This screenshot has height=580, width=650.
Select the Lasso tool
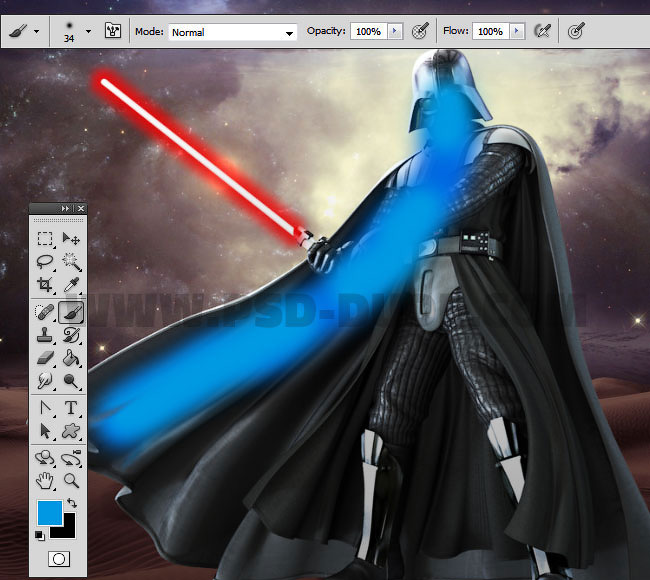45,262
